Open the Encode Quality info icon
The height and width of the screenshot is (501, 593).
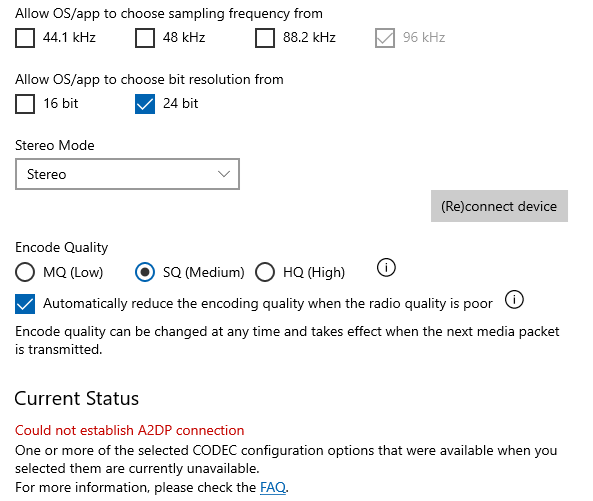[386, 267]
